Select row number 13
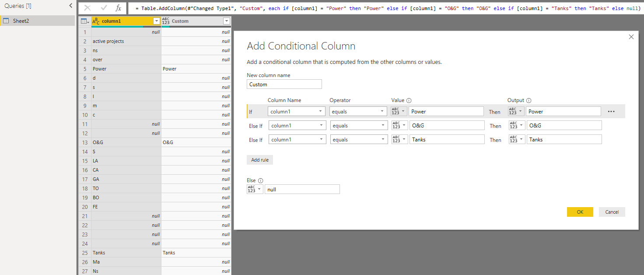This screenshot has height=275, width=644. [85, 142]
